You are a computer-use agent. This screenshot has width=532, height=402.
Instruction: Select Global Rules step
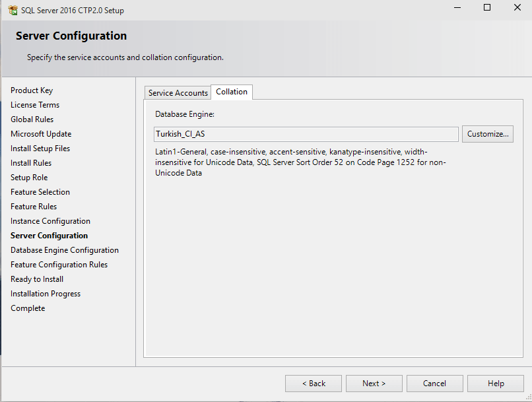(32, 119)
